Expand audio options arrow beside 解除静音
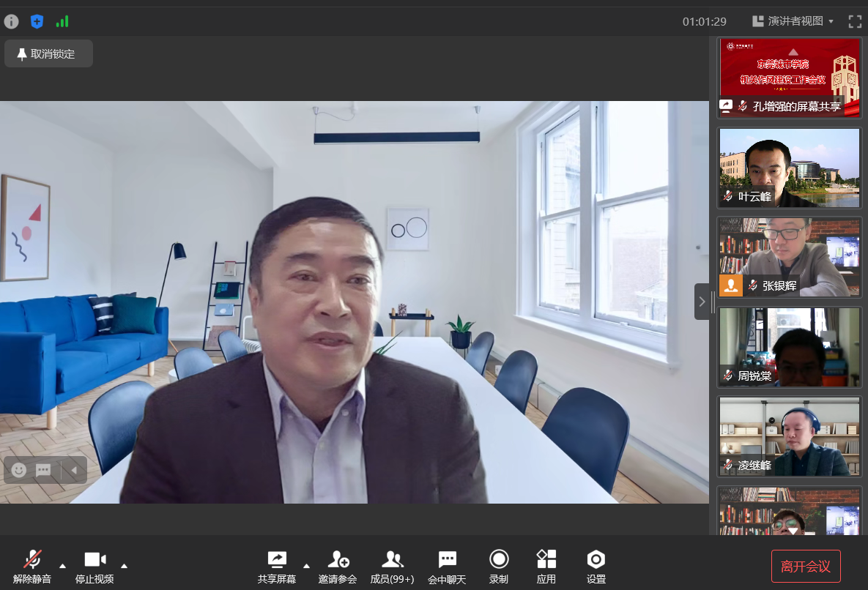This screenshot has width=868, height=590. [62, 565]
